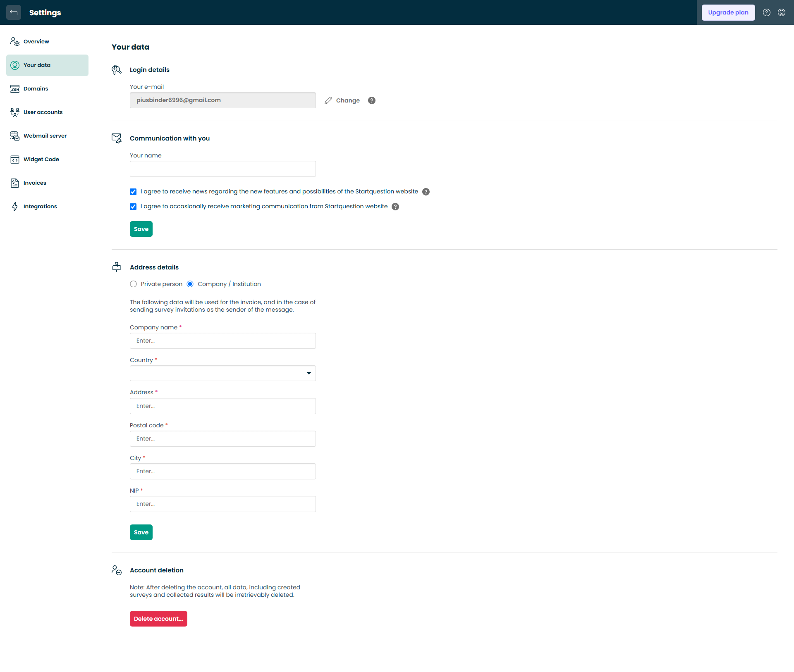Image resolution: width=794 pixels, height=672 pixels.
Task: Select the Private person radio button
Action: (x=133, y=284)
